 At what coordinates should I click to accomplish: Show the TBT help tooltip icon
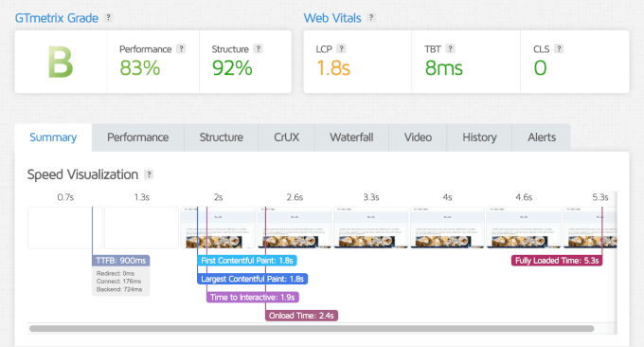pos(450,49)
